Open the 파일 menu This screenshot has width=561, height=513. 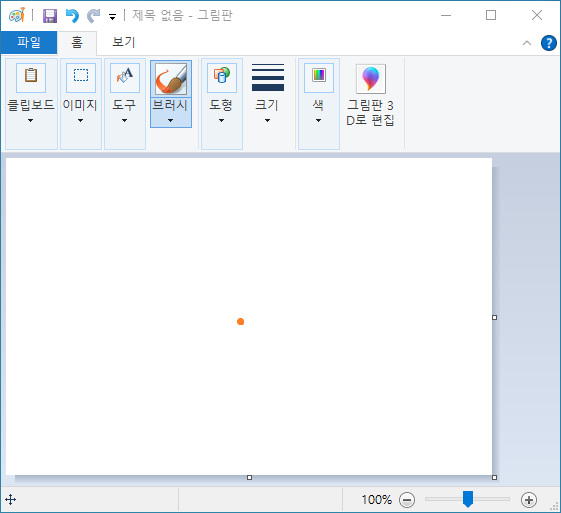point(29,42)
